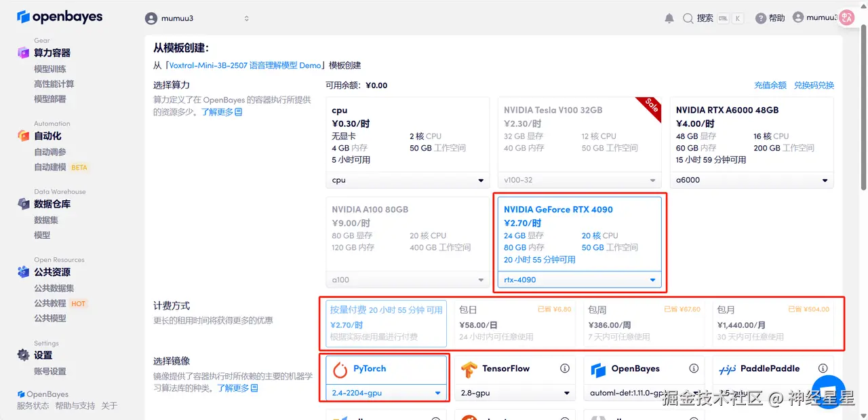Select the NVIDIA GeForce RTX 4090 card
This screenshot has width=868, height=420.
(x=580, y=242)
